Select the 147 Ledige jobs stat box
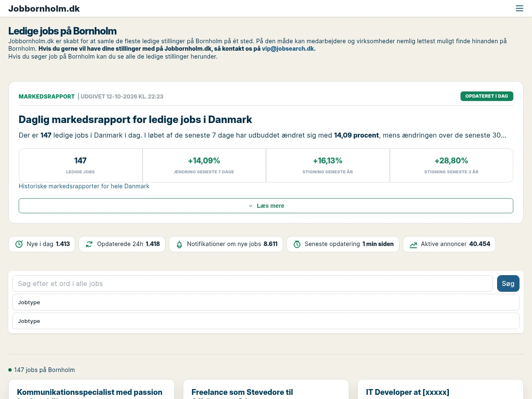 pos(81,165)
